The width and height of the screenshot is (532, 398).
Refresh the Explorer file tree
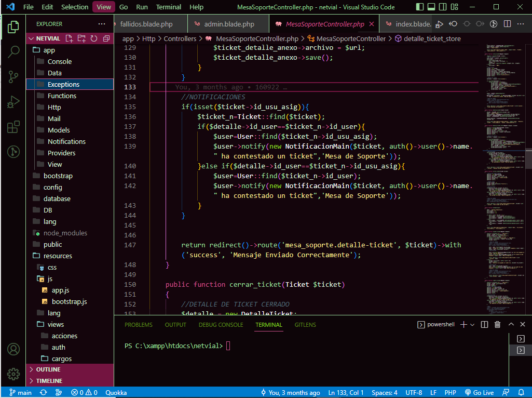(x=94, y=38)
